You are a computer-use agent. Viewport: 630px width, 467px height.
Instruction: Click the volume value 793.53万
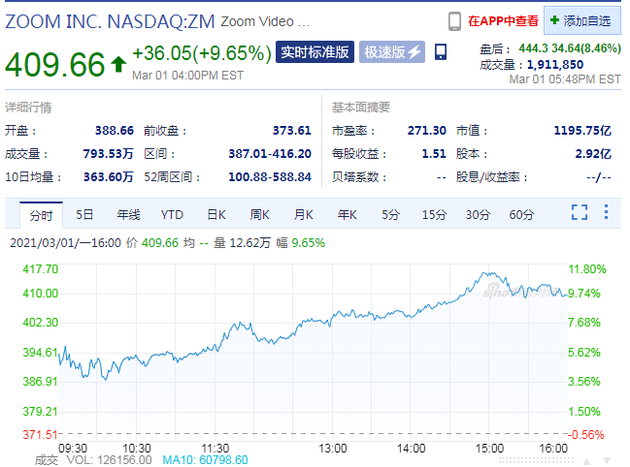point(108,154)
